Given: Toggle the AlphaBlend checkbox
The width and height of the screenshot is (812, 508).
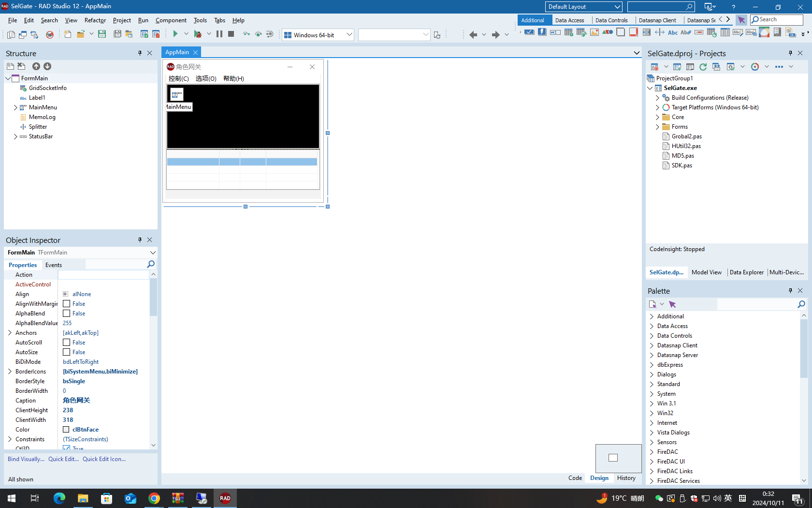Looking at the screenshot, I should (x=67, y=314).
